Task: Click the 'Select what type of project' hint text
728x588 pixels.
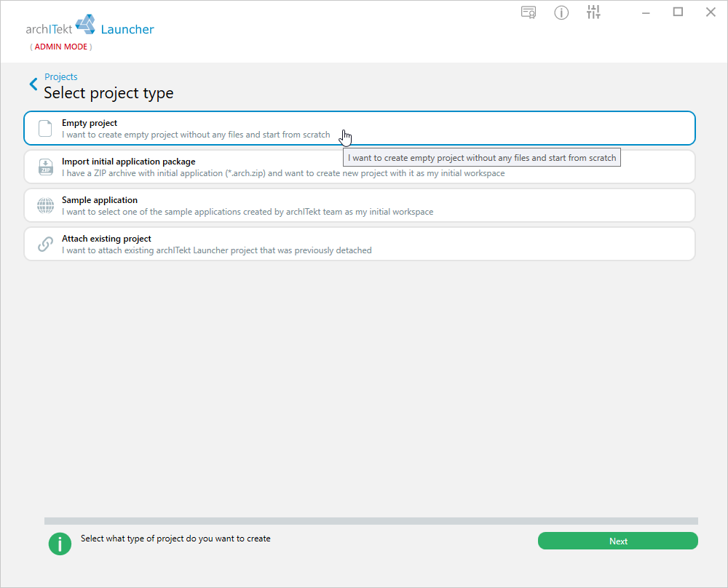Action: 175,539
